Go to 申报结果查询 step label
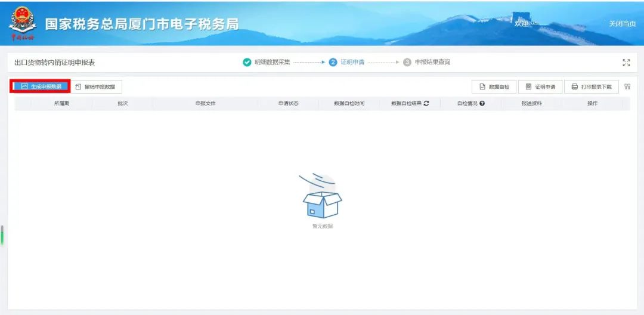This screenshot has height=315, width=644. (x=432, y=62)
